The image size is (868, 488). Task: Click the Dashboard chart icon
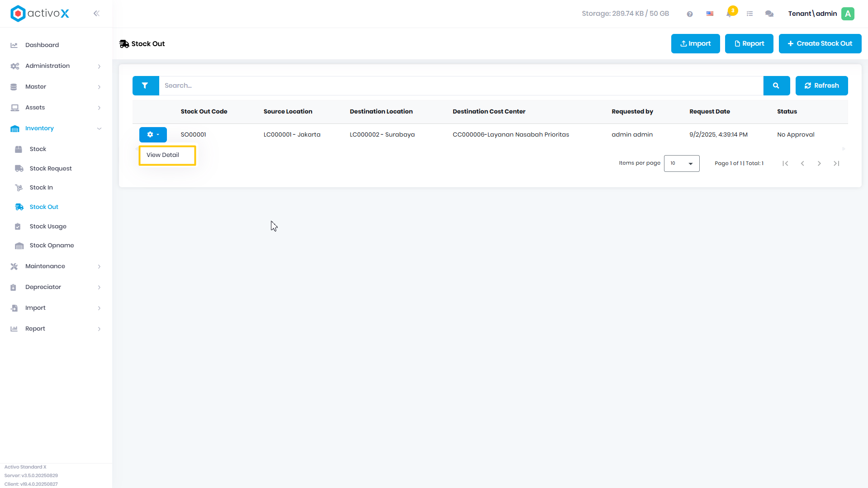[x=14, y=45]
